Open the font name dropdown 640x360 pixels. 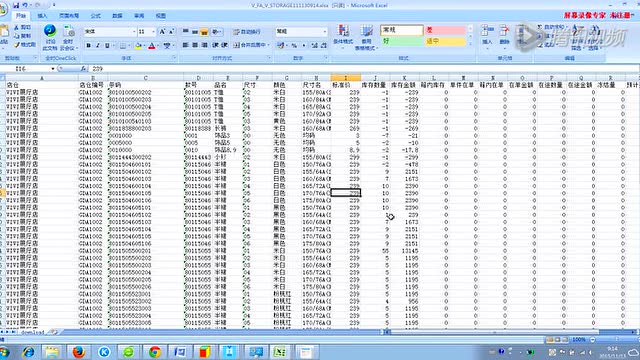134,31
